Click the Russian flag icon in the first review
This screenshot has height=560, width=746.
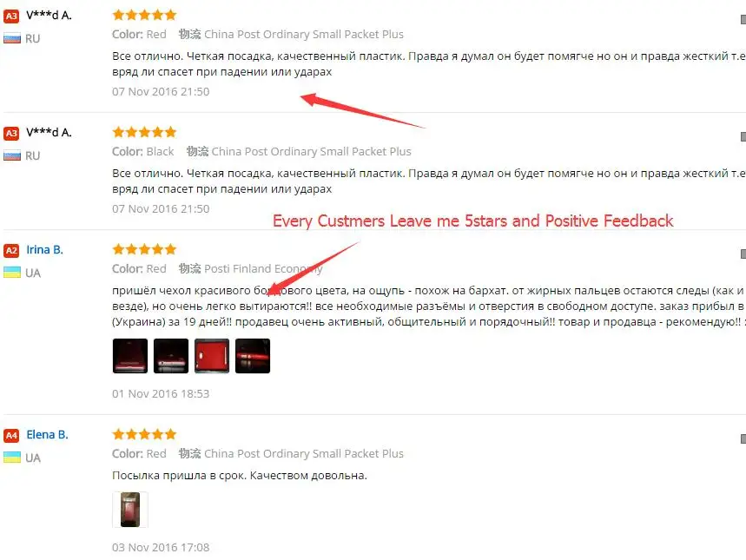[12, 38]
